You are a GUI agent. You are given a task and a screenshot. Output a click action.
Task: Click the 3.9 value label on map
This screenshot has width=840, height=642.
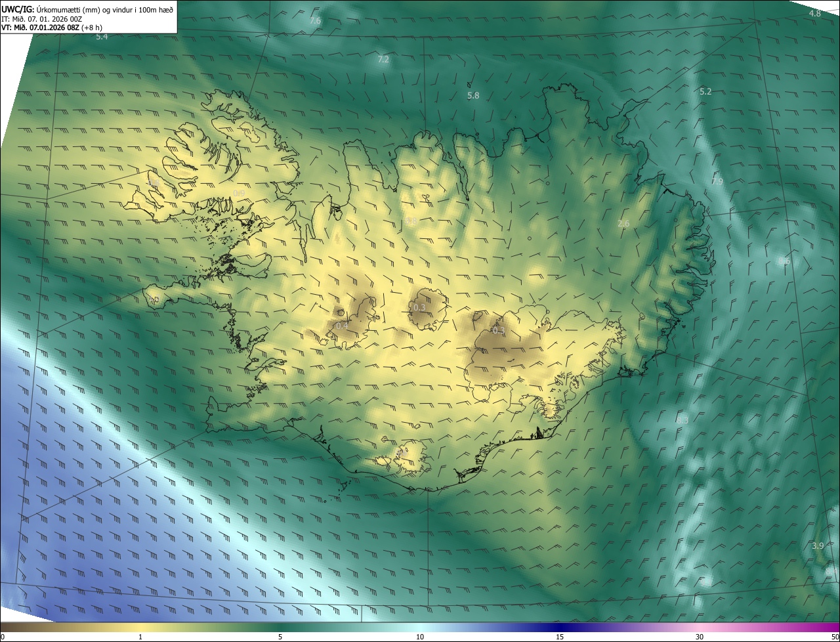pos(817,546)
